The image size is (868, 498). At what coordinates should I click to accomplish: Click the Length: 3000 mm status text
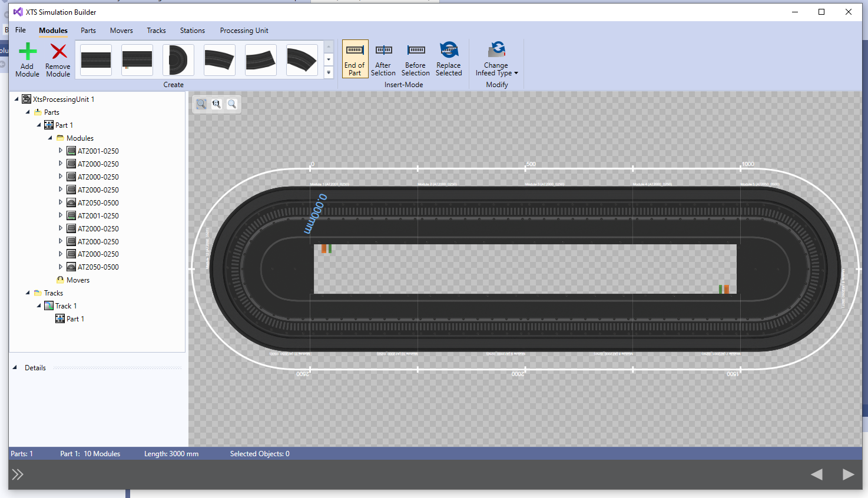pos(171,454)
